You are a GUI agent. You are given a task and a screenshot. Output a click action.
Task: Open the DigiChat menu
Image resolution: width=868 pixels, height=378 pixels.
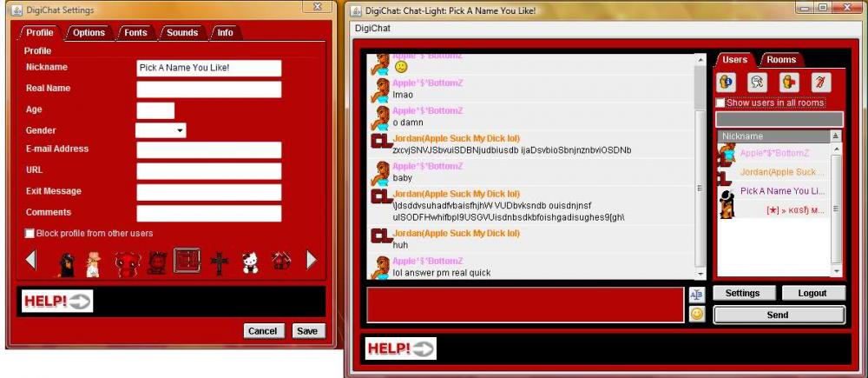373,29
